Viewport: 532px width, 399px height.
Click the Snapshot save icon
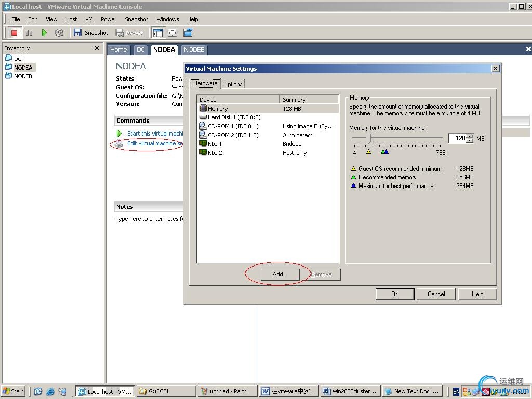pyautogui.click(x=77, y=33)
